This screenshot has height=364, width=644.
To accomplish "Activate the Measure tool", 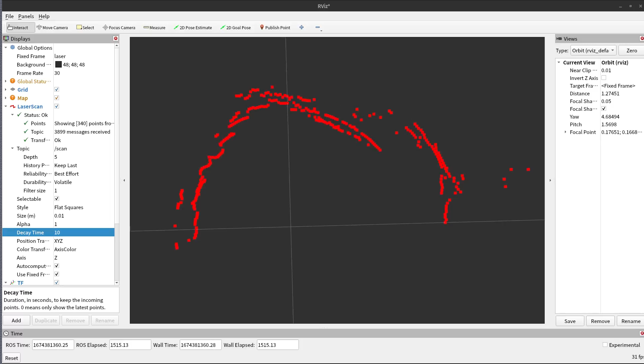I will pyautogui.click(x=154, y=28).
